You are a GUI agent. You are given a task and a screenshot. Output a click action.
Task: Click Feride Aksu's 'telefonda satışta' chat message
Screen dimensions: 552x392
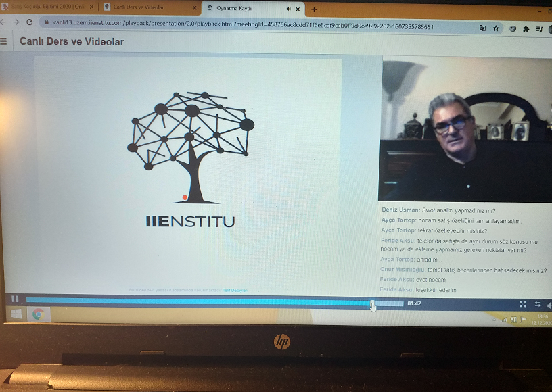coord(459,245)
